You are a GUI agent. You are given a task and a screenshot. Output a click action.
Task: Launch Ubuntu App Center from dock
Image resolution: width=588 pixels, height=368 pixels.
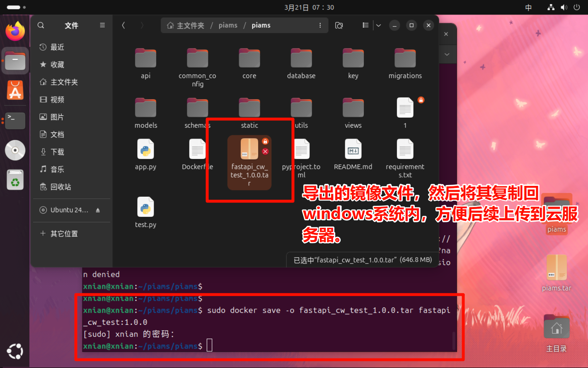tap(15, 90)
